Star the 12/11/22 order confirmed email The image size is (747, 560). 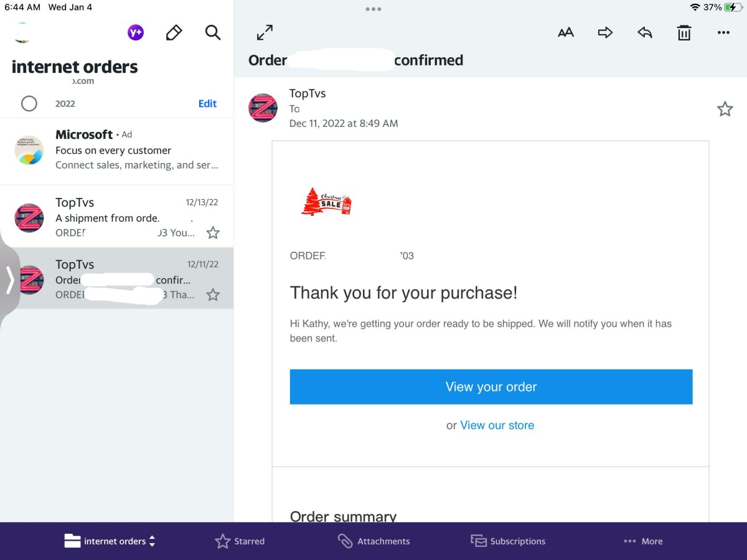click(213, 295)
